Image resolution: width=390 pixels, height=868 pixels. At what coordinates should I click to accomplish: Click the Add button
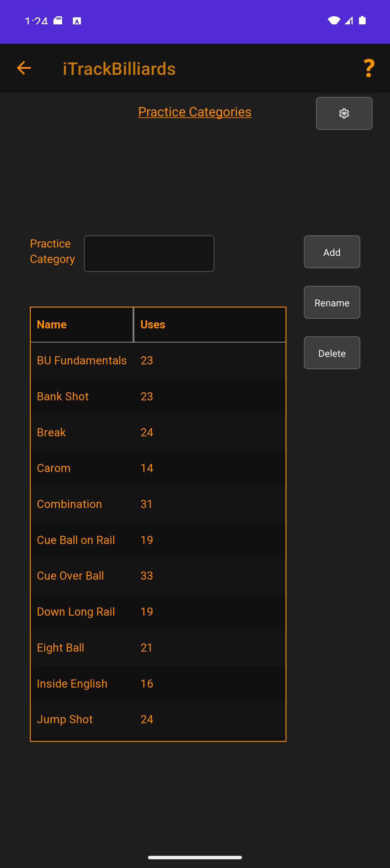(332, 252)
